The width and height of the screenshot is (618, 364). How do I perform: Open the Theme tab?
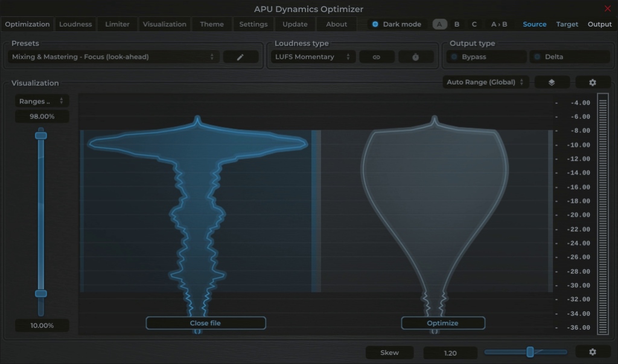coord(211,24)
